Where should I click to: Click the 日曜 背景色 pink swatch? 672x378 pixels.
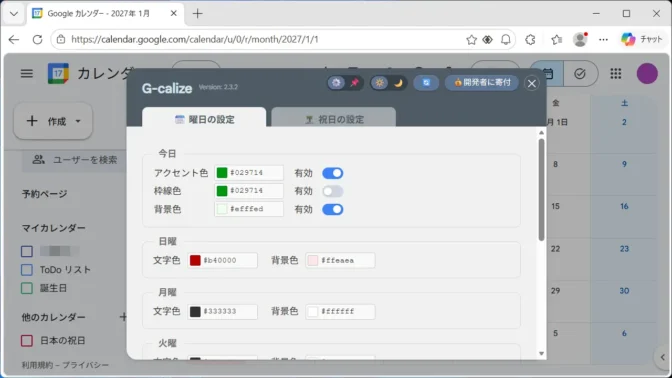tap(313, 260)
